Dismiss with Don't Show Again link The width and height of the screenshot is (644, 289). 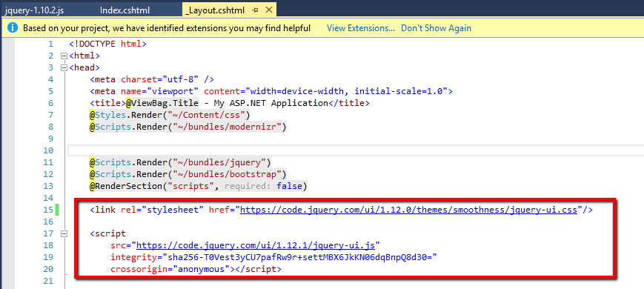tap(436, 28)
